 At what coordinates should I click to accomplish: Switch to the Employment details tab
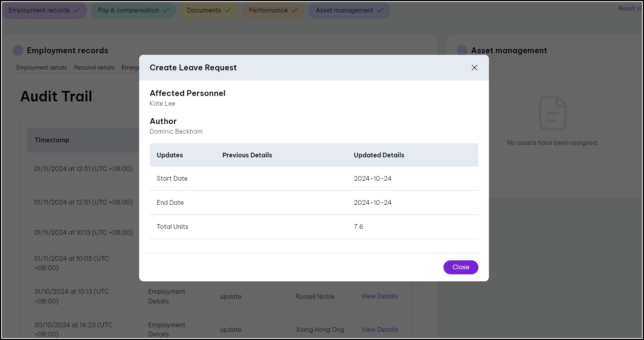click(x=42, y=68)
